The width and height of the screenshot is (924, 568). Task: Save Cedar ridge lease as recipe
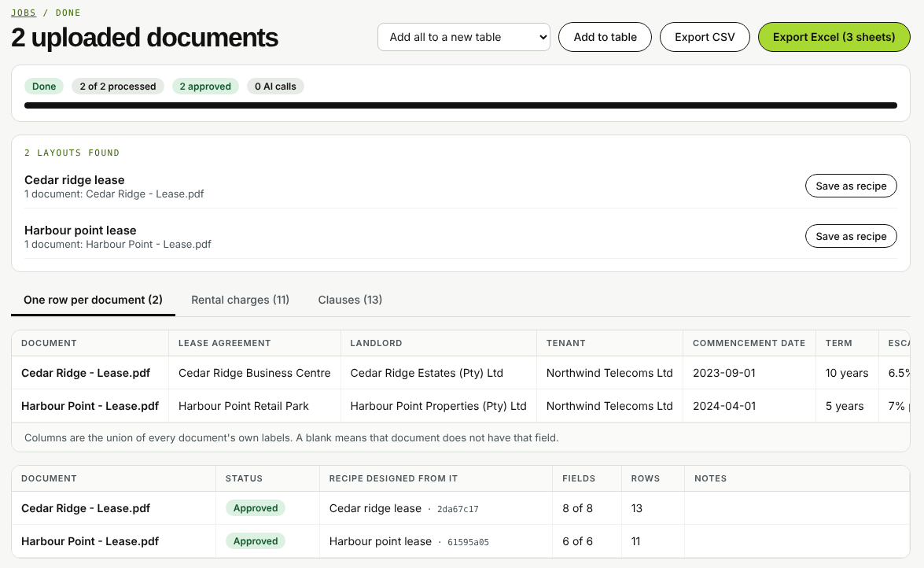[x=851, y=186]
